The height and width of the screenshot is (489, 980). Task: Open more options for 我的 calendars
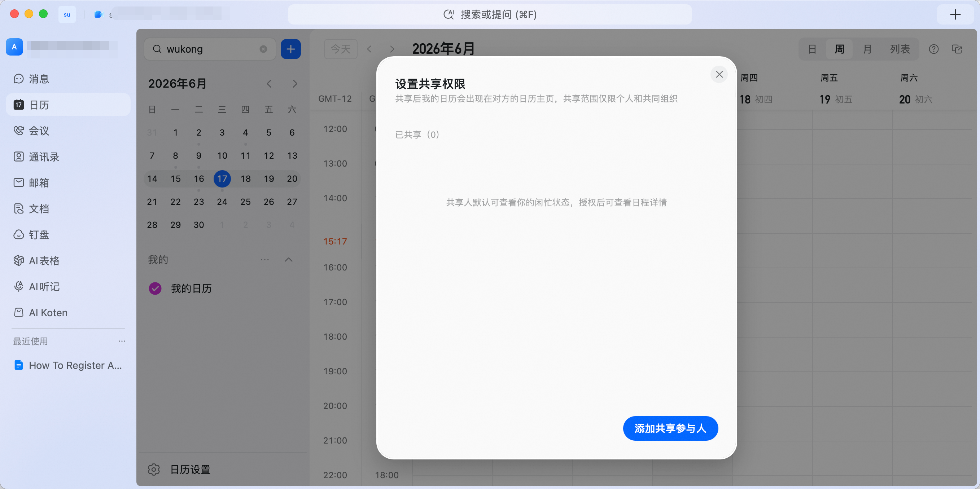[265, 260]
